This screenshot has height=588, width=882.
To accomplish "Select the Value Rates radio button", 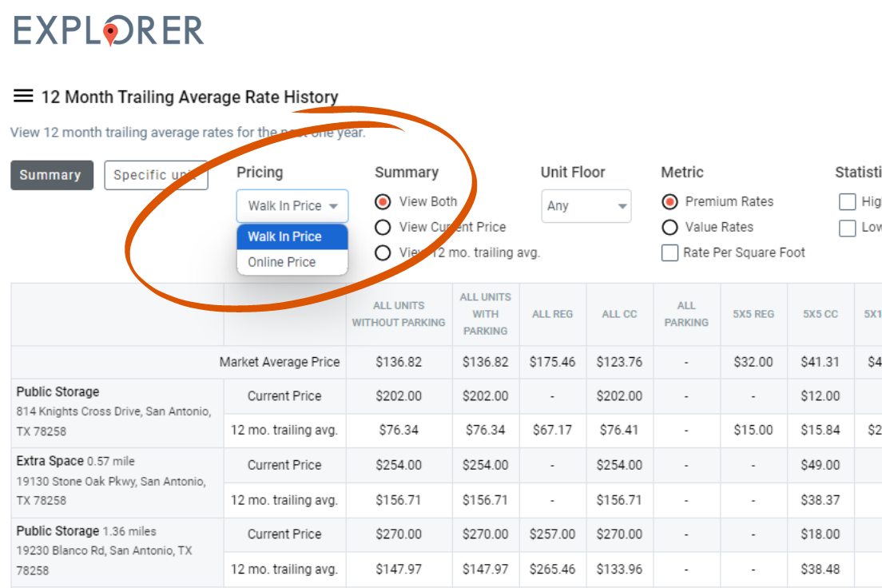I will [x=670, y=227].
